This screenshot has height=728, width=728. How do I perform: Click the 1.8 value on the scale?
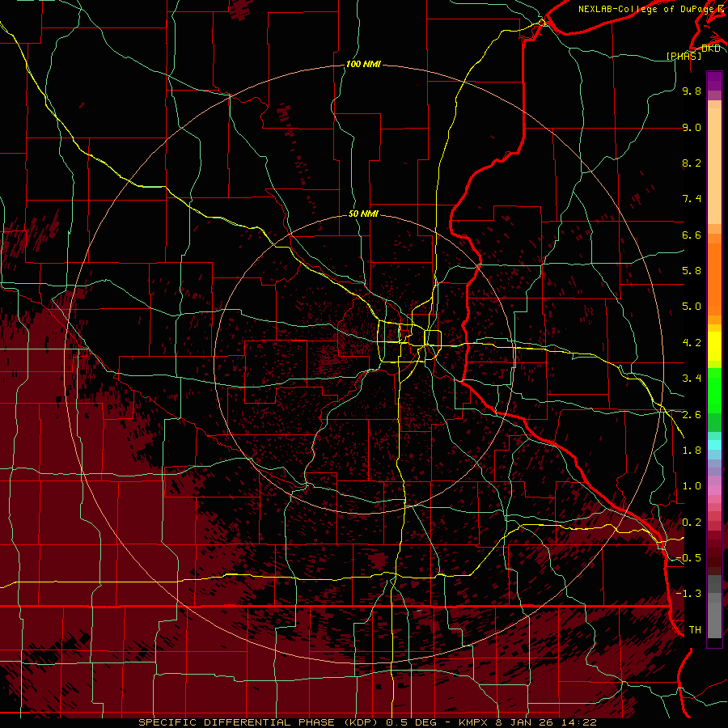692,451
